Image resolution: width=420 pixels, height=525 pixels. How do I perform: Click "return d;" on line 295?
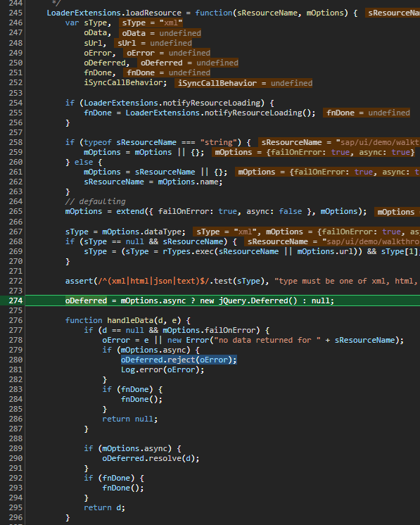[x=104, y=507]
